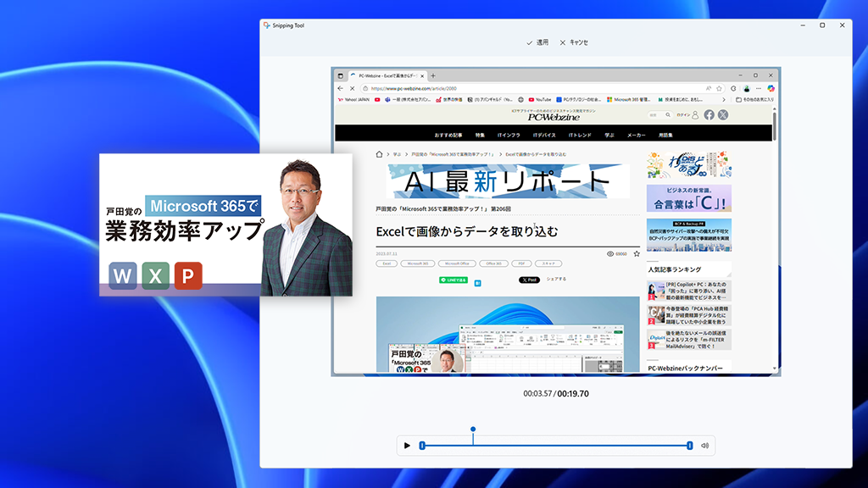868x488 pixels.
Task: Click the black X Post button
Action: 529,280
